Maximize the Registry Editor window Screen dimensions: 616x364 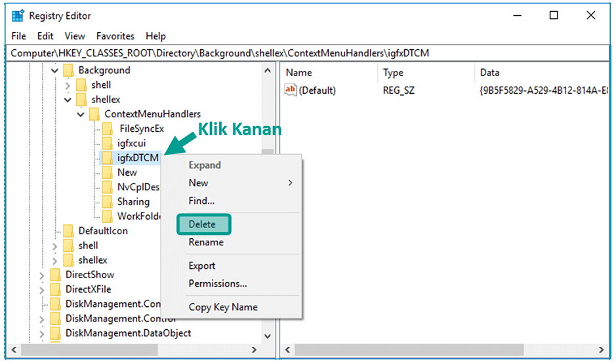(x=554, y=15)
